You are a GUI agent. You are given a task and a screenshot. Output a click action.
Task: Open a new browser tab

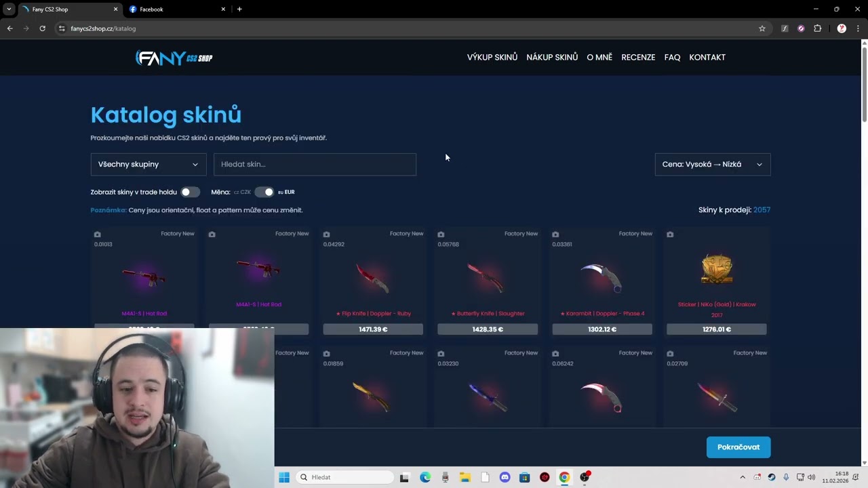(239, 9)
